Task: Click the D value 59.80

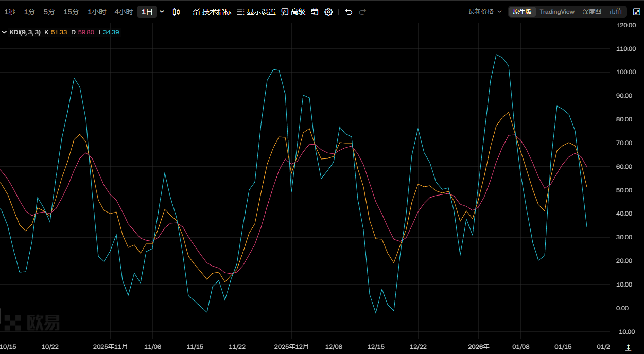Action: coord(86,32)
